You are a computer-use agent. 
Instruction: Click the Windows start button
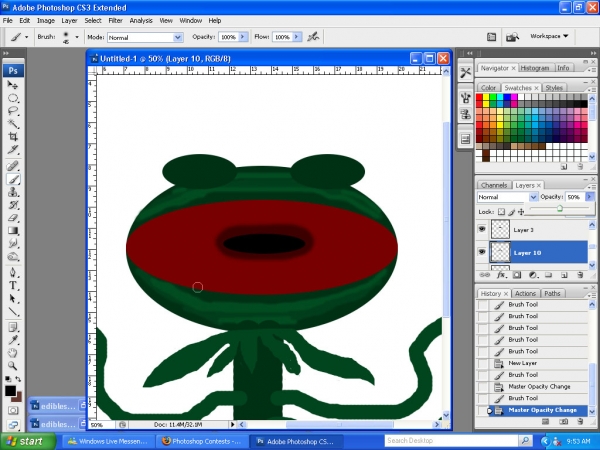click(27, 442)
